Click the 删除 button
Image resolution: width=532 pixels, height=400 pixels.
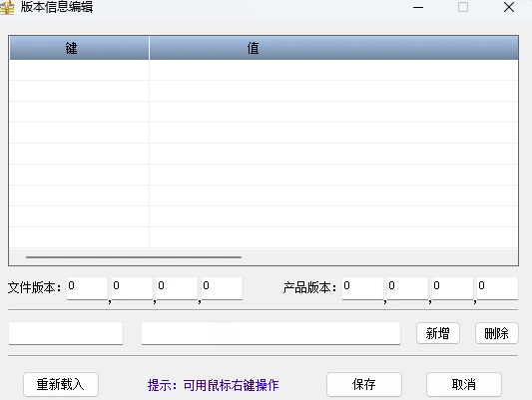(497, 333)
